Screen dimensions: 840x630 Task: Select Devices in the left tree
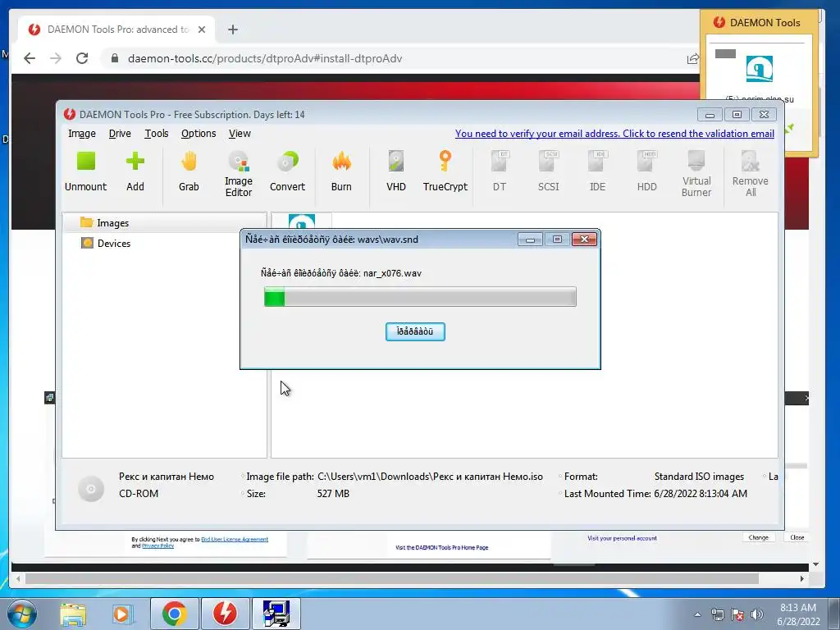pyautogui.click(x=113, y=243)
